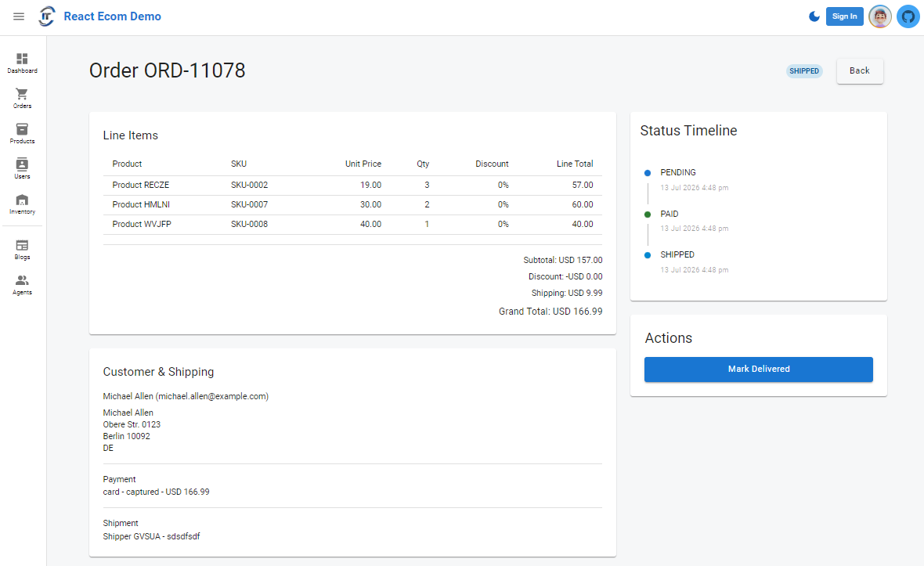
Task: Open Agents in the sidebar
Action: pos(23,285)
